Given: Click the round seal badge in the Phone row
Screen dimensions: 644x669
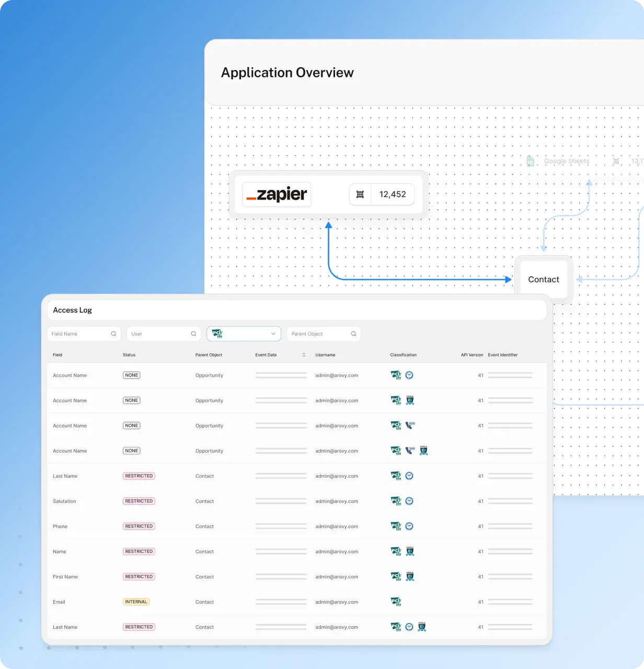Looking at the screenshot, I should pos(410,526).
